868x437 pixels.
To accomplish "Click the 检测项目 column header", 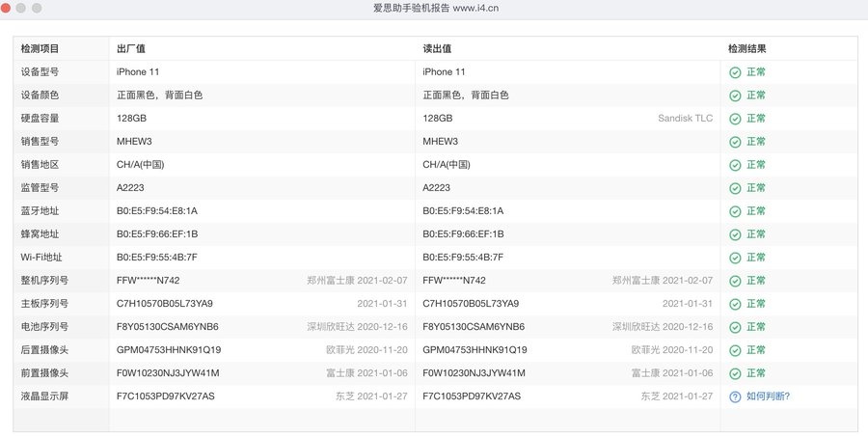I will point(40,48).
